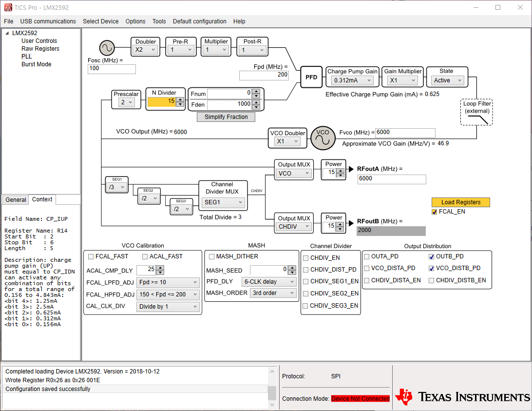Image resolution: width=532 pixels, height=411 pixels.
Task: Enable CHDIV_DISTA_EN checkbox
Action: click(x=367, y=280)
